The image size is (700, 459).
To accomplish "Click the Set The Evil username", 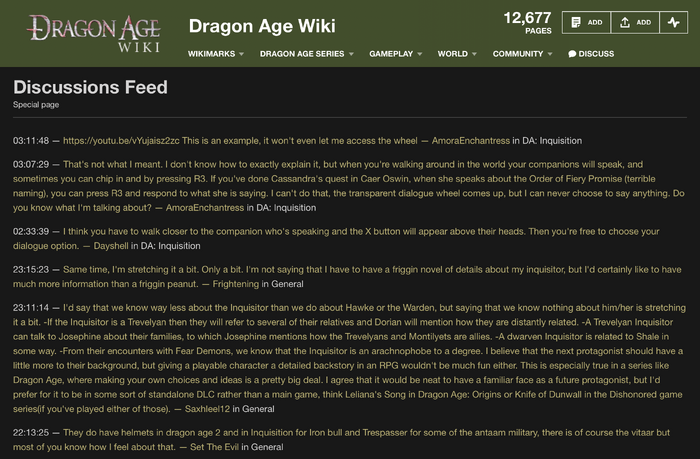I will pyautogui.click(x=214, y=447).
